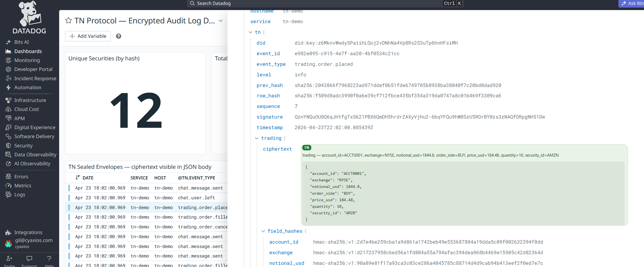Click the AI Observability icon

8,164
